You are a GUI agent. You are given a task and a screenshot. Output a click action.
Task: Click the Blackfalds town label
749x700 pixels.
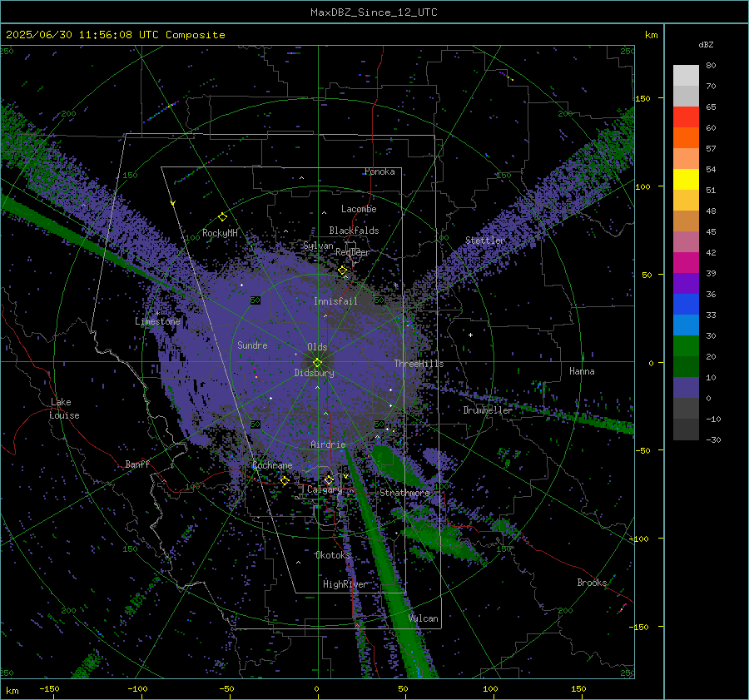pos(354,231)
